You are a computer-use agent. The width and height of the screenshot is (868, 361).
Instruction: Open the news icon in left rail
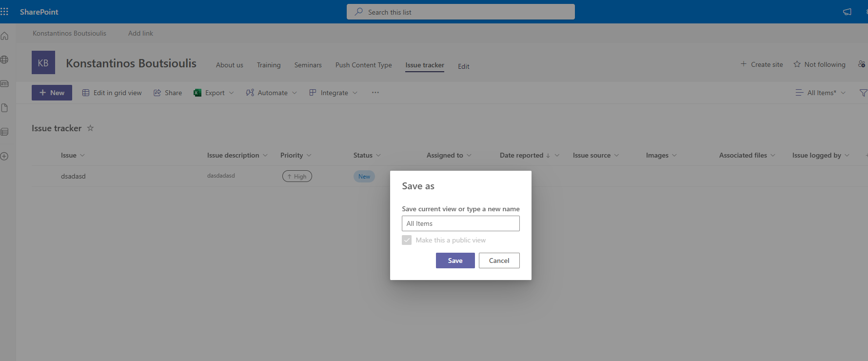coord(4,83)
